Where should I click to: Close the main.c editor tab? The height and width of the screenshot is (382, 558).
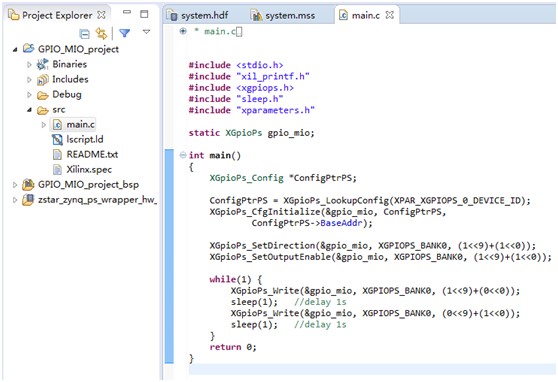[x=390, y=15]
